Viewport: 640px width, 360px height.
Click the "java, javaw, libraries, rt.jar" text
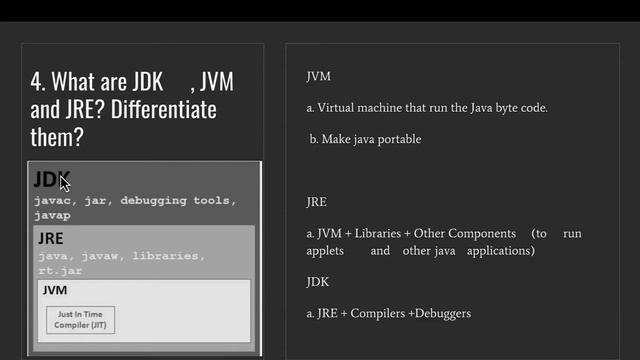122,263
